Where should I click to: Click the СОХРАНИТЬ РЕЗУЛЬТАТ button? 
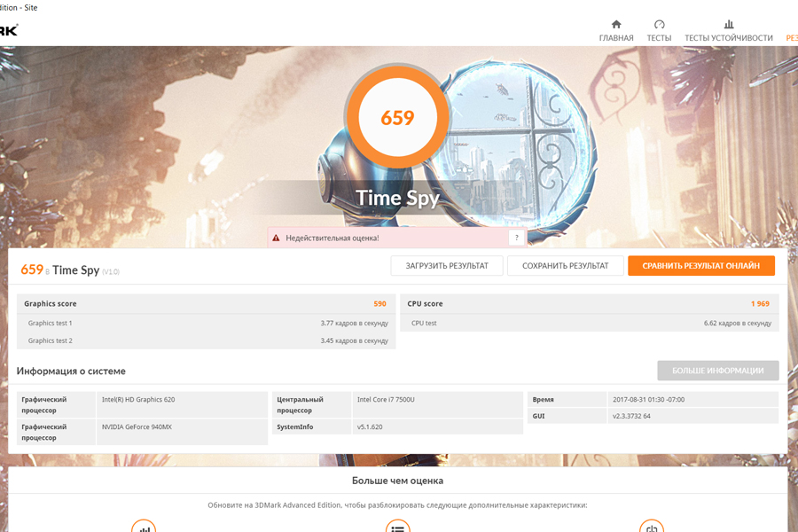coord(566,266)
